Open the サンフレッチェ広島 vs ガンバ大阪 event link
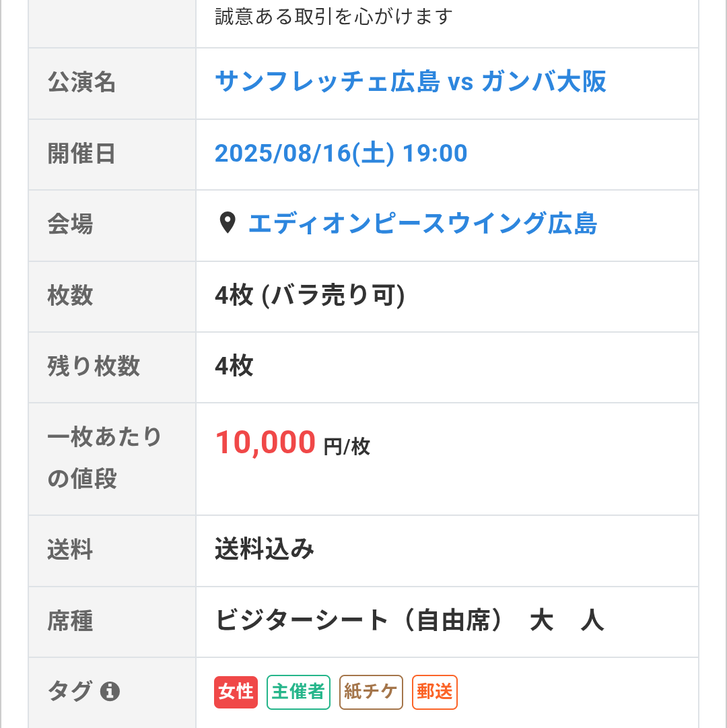 [411, 82]
